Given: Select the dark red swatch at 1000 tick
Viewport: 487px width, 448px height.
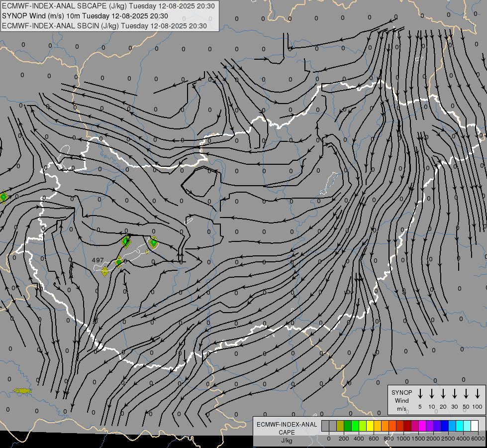Looking at the screenshot, I should (407, 426).
